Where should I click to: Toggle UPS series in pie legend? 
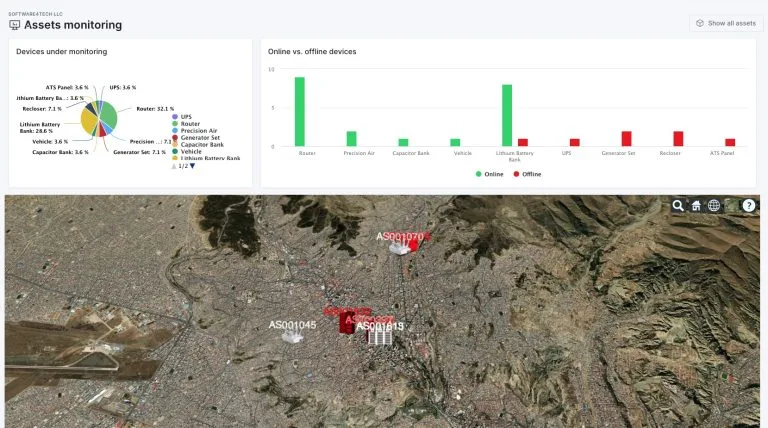(182, 117)
